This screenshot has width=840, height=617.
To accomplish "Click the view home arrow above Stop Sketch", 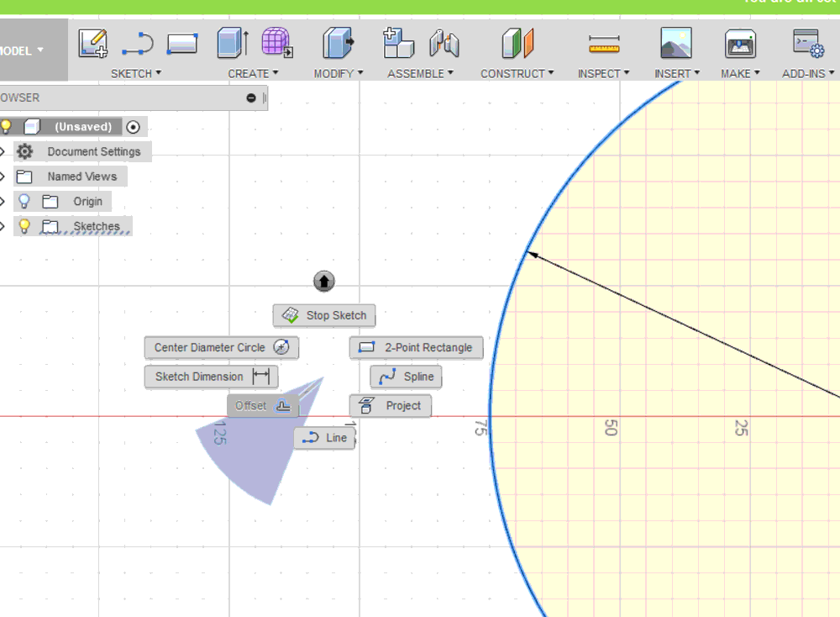I will [324, 281].
